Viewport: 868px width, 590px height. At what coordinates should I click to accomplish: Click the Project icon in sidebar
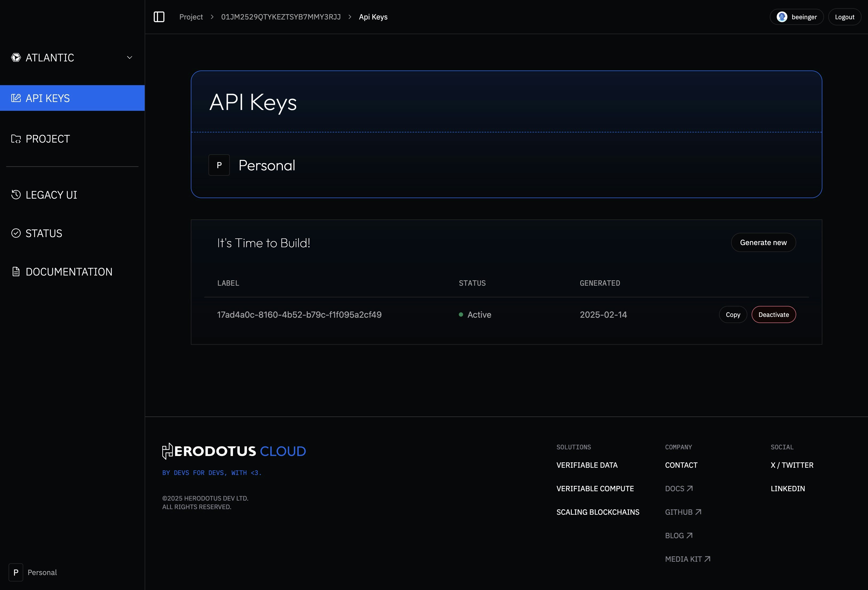click(16, 139)
